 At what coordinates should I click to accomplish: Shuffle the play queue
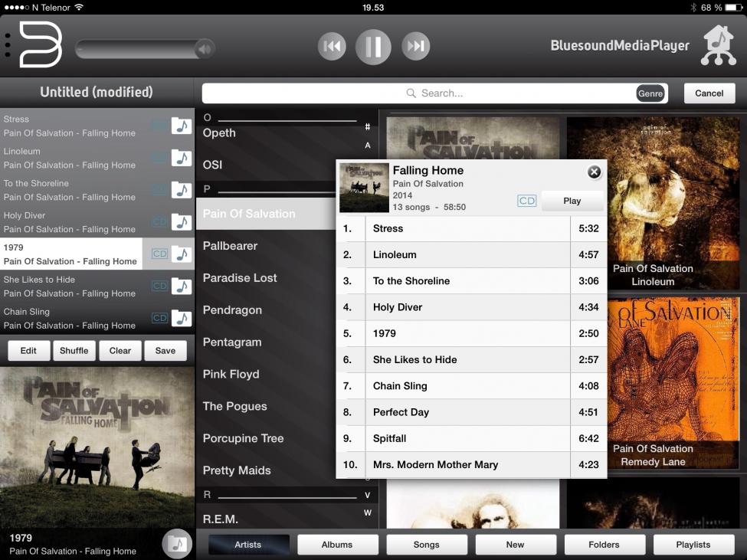(x=74, y=350)
